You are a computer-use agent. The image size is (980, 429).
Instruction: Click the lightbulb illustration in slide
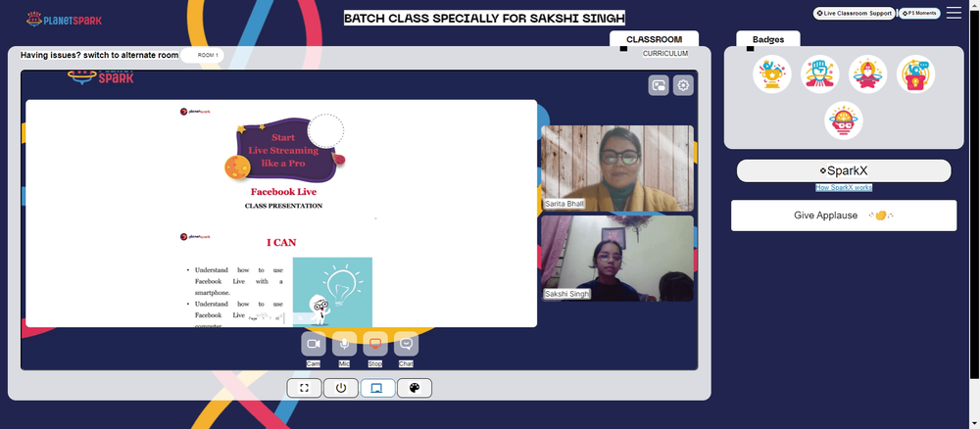[332, 292]
